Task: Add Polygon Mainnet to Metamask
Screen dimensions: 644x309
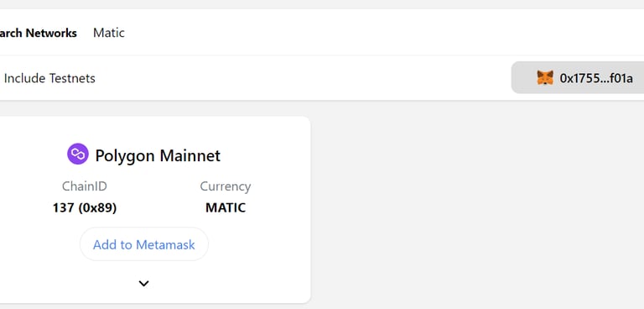Action: 144,244
